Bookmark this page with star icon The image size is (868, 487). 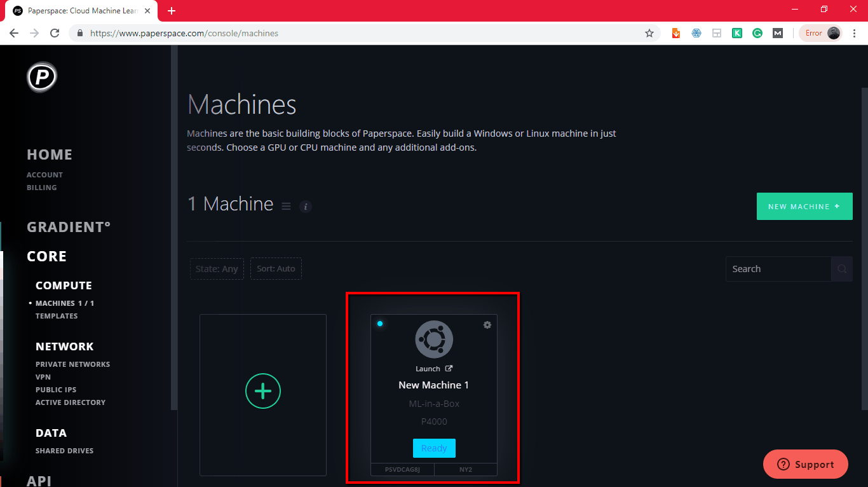[x=649, y=33]
